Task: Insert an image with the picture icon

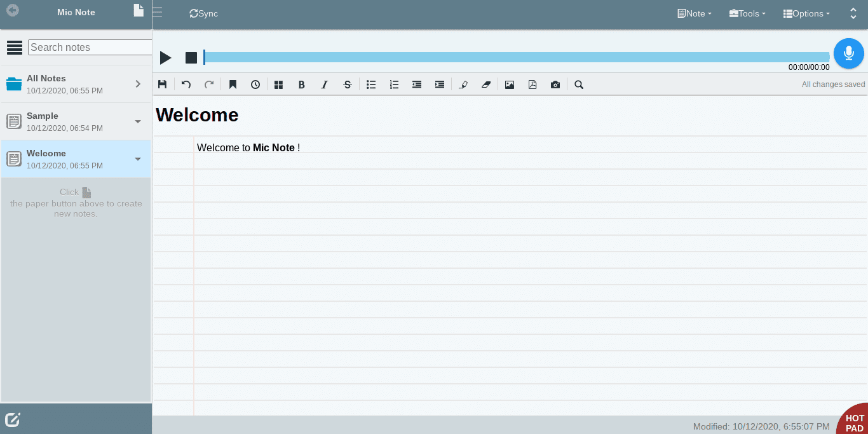Action: 510,85
